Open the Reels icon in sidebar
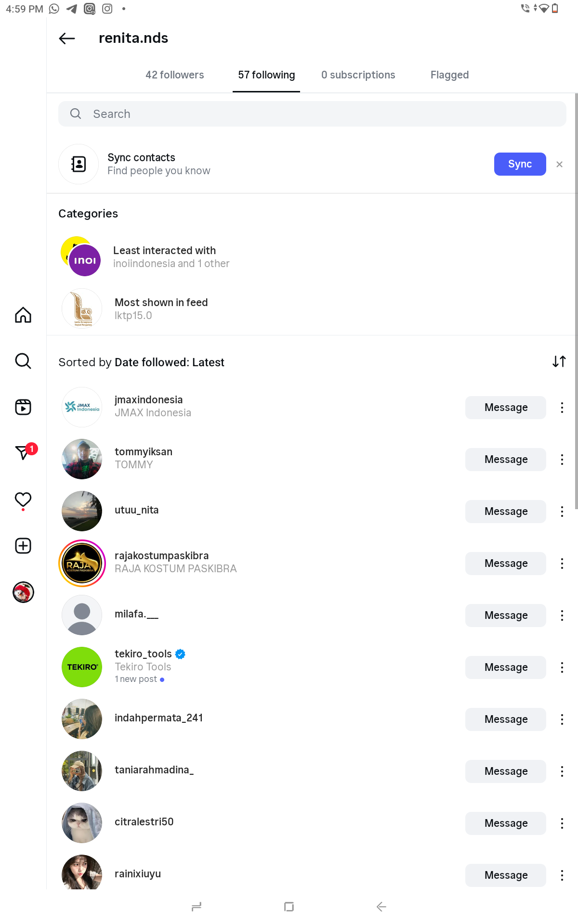Screen dimensions: 578x924 coord(23,407)
